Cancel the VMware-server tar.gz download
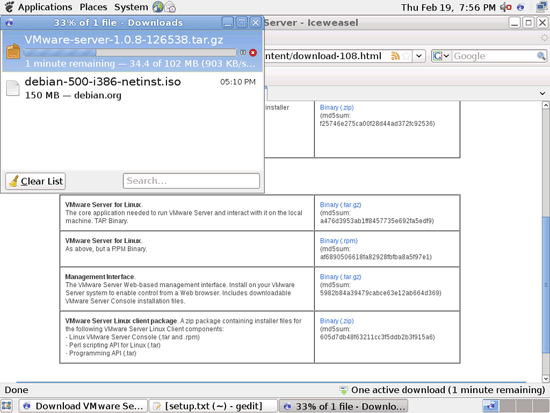 (x=253, y=53)
